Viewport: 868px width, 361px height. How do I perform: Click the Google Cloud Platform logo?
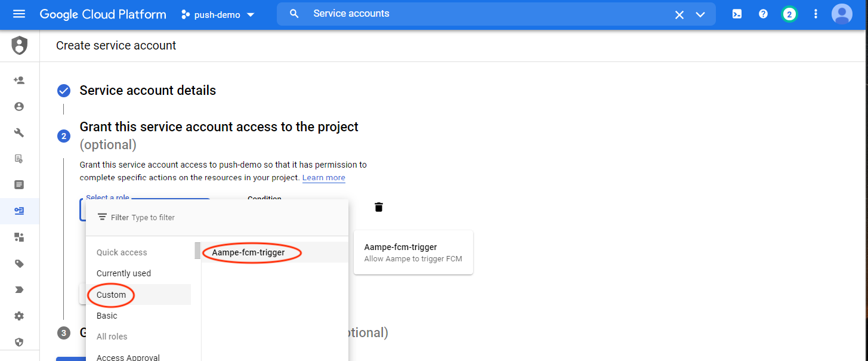(103, 14)
